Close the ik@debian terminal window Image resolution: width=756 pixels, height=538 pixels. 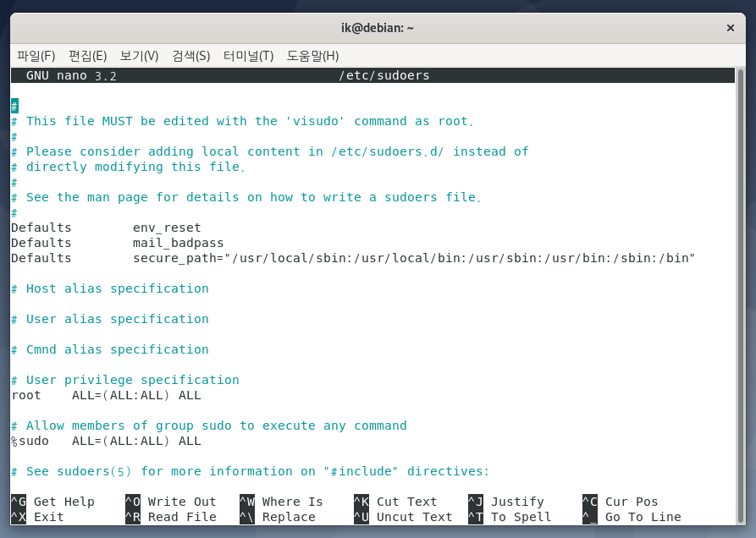tap(731, 28)
